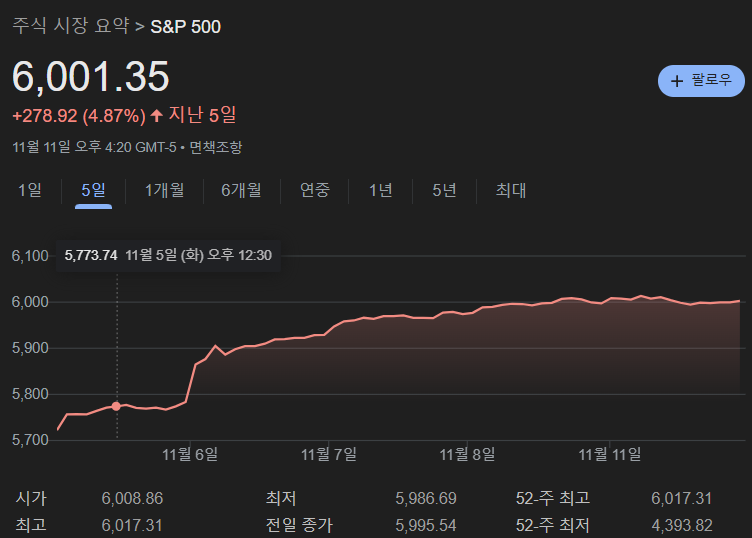
Task: Click the 팔로우 follow button
Action: pos(701,80)
